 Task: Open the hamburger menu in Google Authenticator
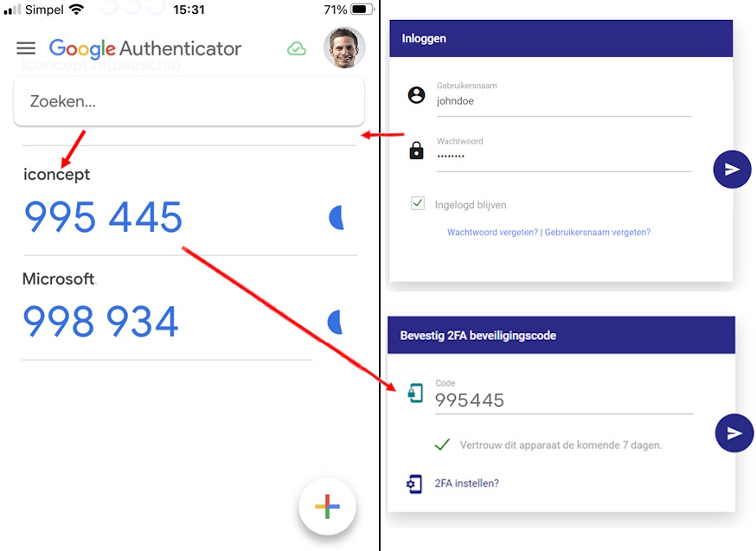(x=26, y=48)
